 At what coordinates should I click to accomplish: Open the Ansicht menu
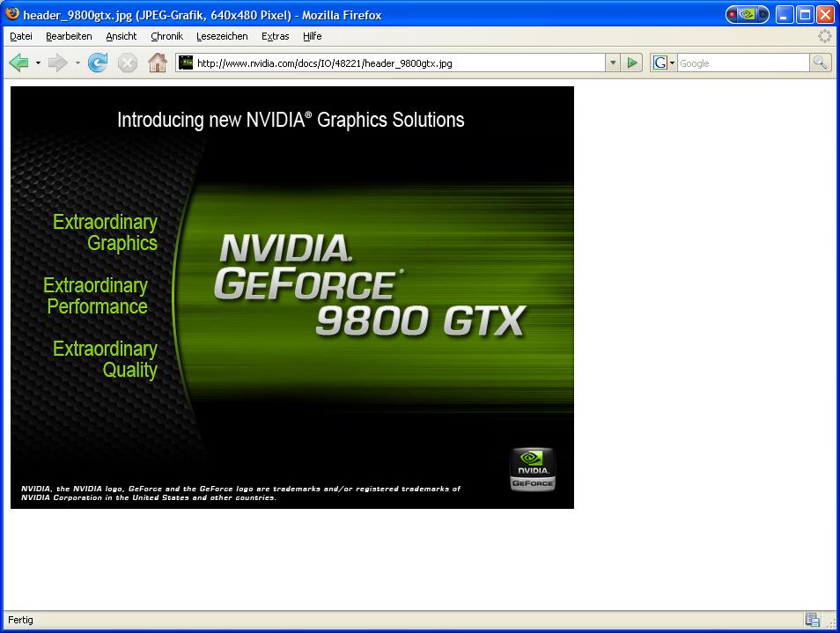(x=122, y=36)
